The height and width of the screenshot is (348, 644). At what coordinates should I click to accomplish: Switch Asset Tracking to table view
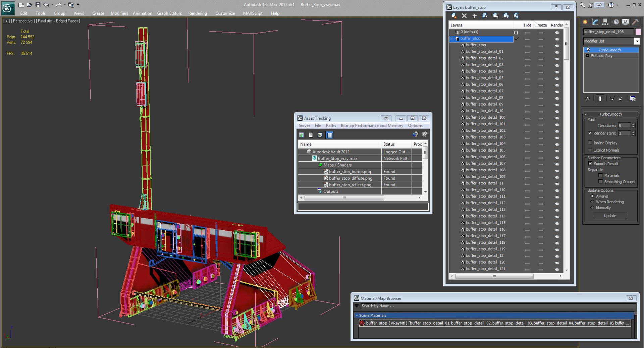(330, 135)
